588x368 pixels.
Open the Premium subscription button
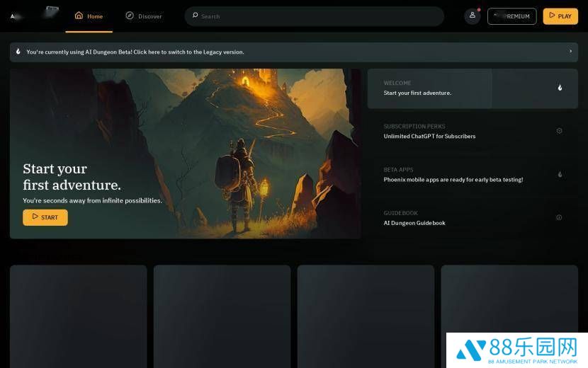tap(511, 16)
